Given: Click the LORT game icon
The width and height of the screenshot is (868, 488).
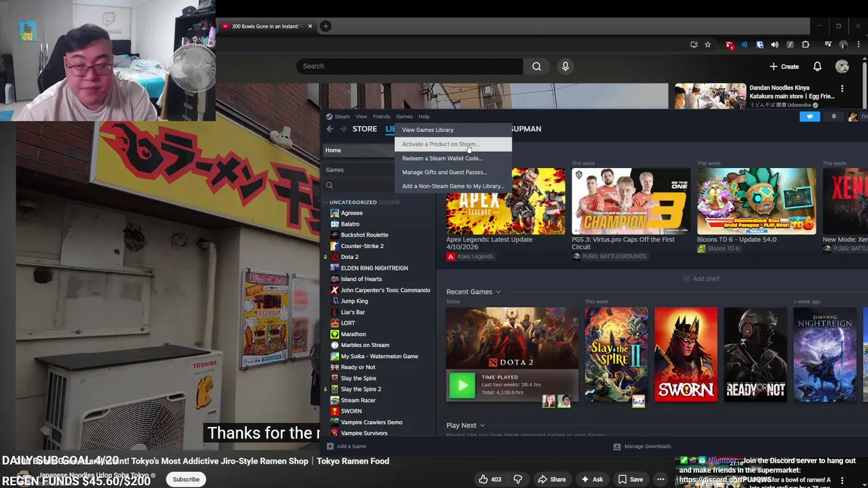Looking at the screenshot, I should coord(334,323).
